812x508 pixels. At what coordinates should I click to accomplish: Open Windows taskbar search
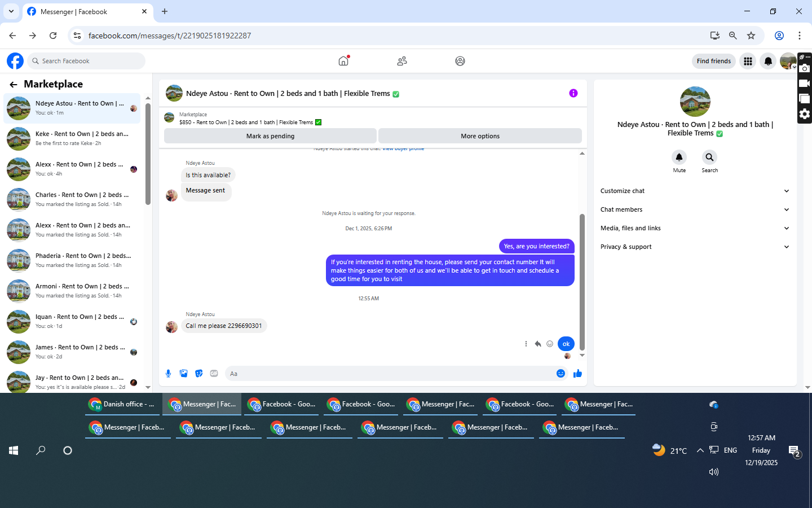click(41, 450)
